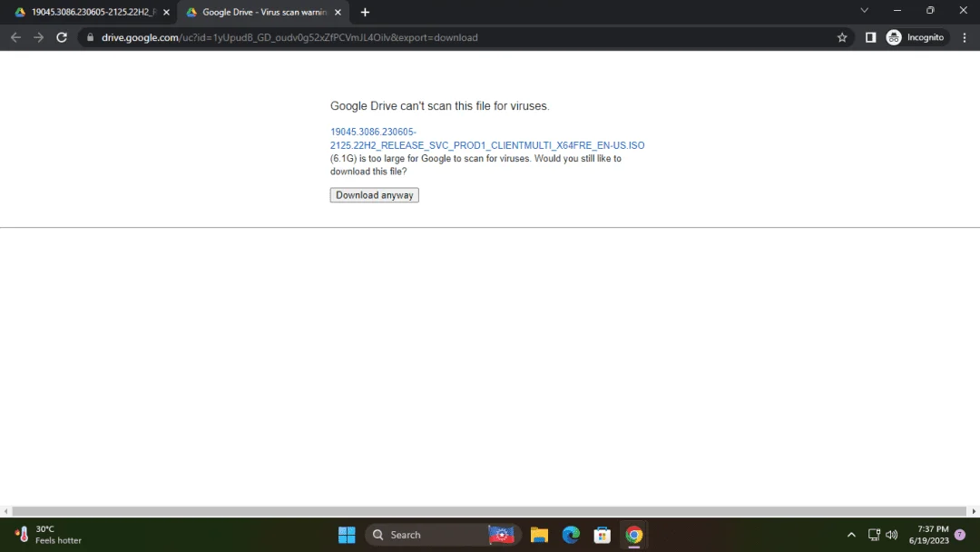Open the 19045.3086 ISO file link
The width and height of the screenshot is (980, 552).
487,138
